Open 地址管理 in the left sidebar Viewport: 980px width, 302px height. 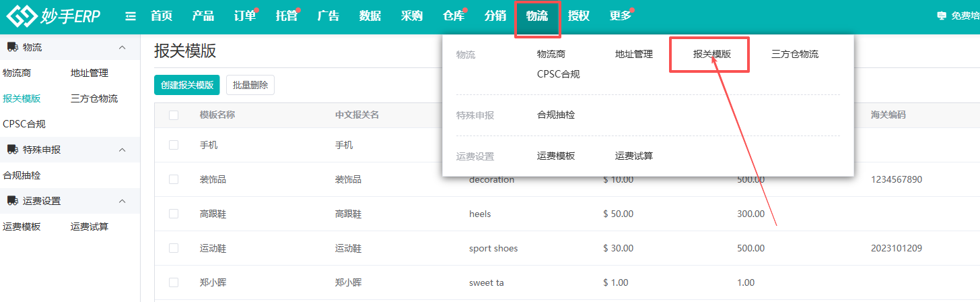click(90, 73)
